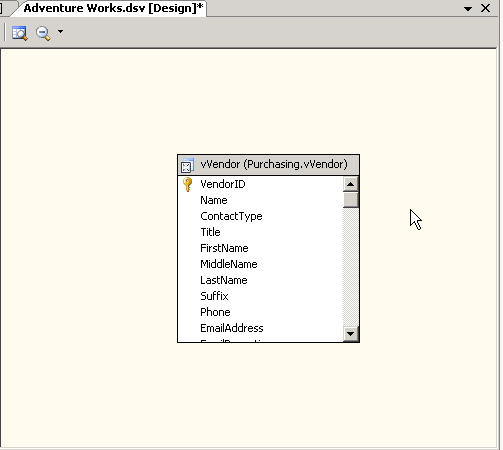Select the MiddleName column
503x450 pixels.
pyautogui.click(x=229, y=264)
